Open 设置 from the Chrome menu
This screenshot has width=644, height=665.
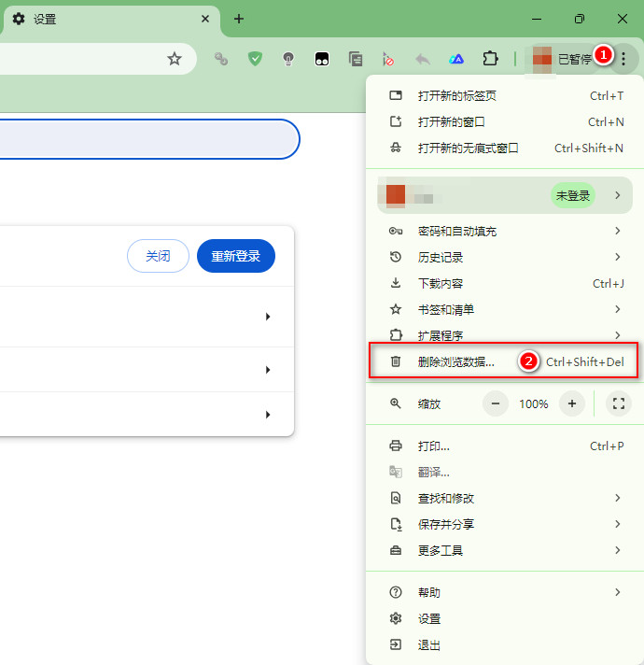point(506,618)
